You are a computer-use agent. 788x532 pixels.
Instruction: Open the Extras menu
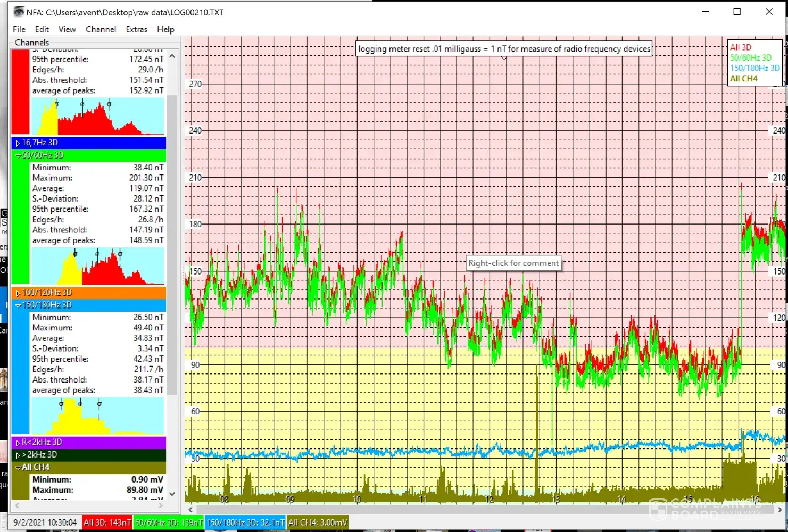point(136,29)
